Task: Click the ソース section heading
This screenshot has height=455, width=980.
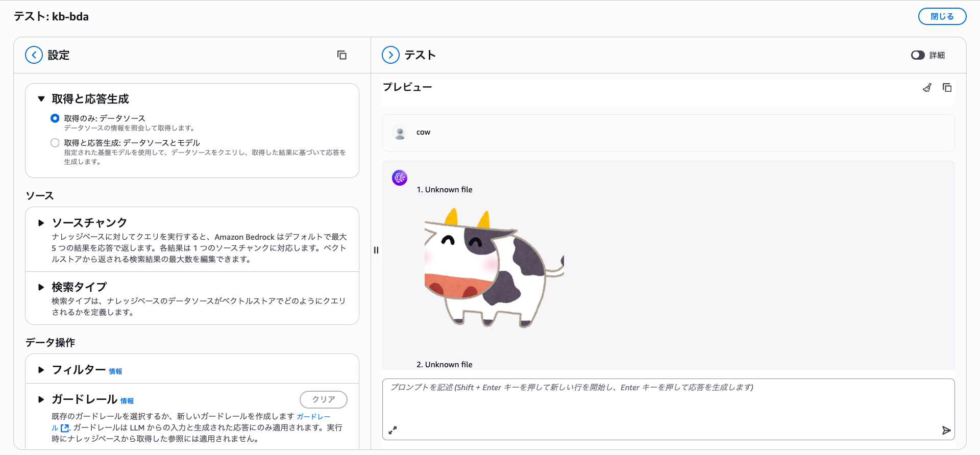Action: (40, 196)
